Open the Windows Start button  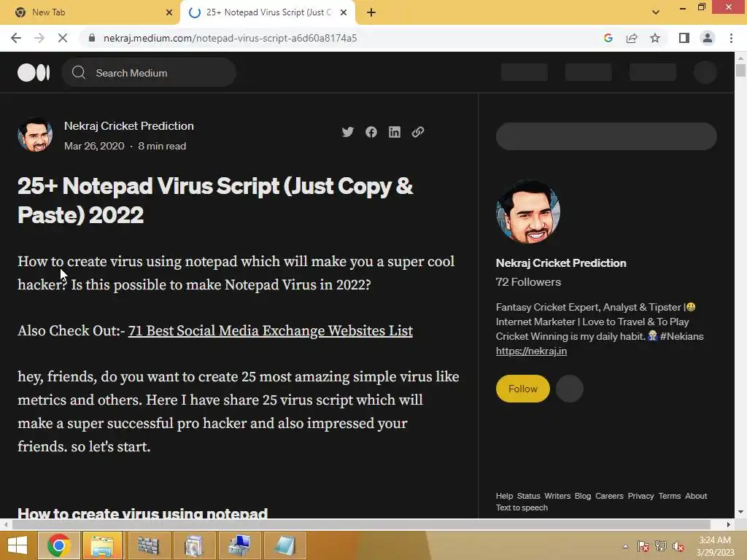click(18, 545)
